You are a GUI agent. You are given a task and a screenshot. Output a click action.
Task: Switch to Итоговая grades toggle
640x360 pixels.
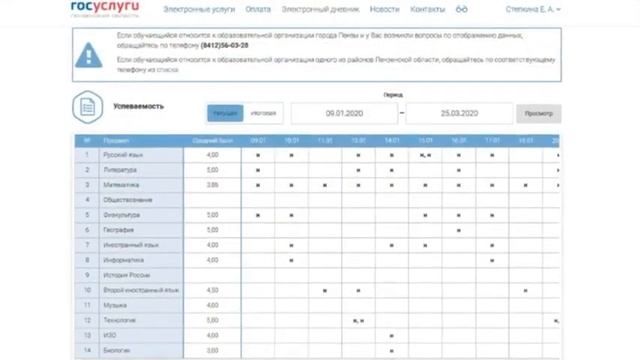pyautogui.click(x=263, y=113)
